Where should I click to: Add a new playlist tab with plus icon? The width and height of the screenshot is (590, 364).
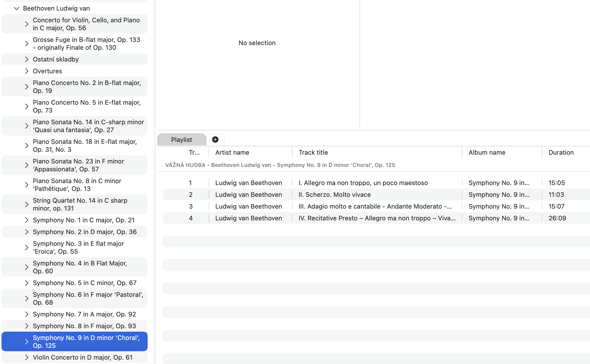(215, 139)
